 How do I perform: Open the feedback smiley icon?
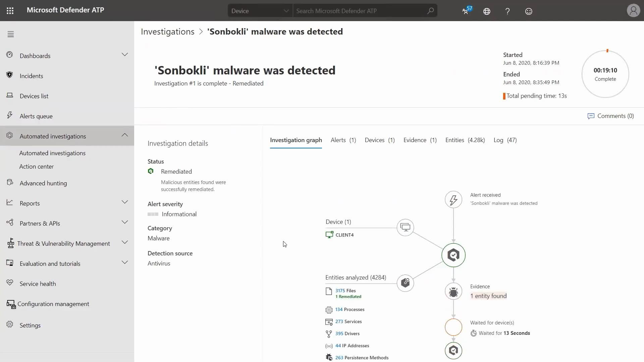(529, 11)
